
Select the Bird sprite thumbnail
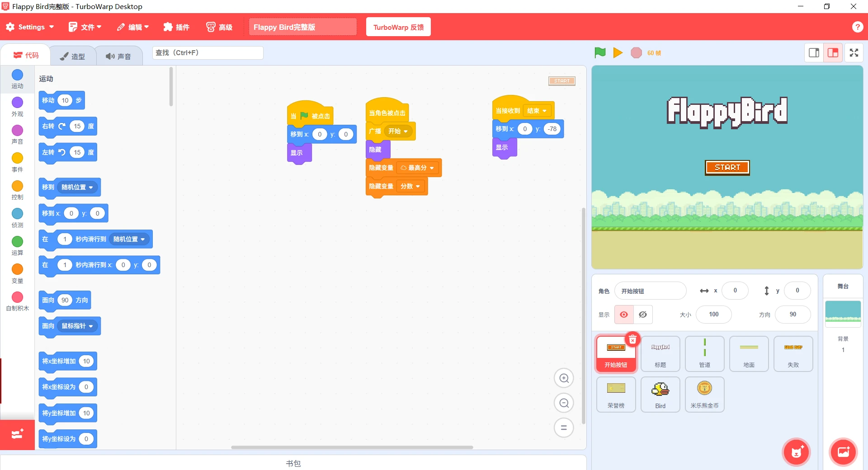[x=660, y=394]
